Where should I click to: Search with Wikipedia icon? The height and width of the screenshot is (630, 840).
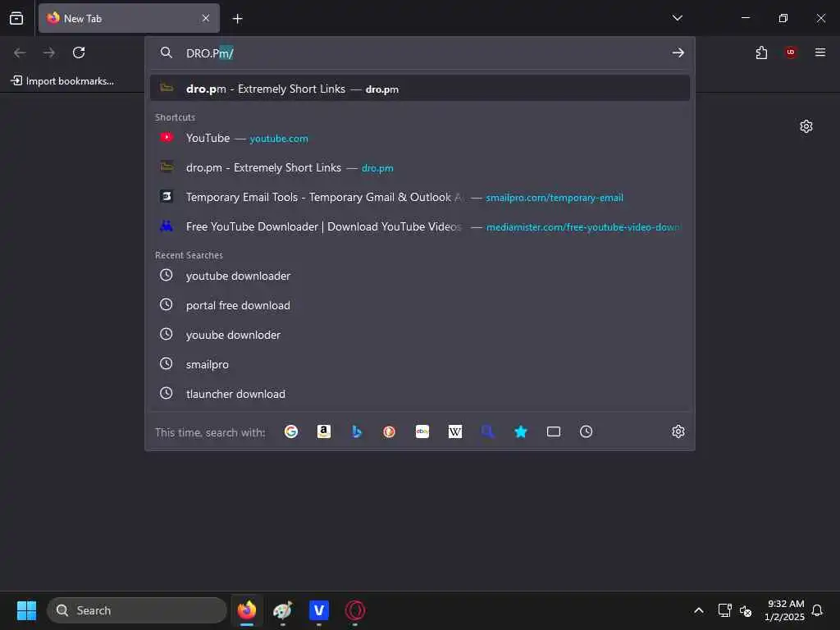coord(454,431)
